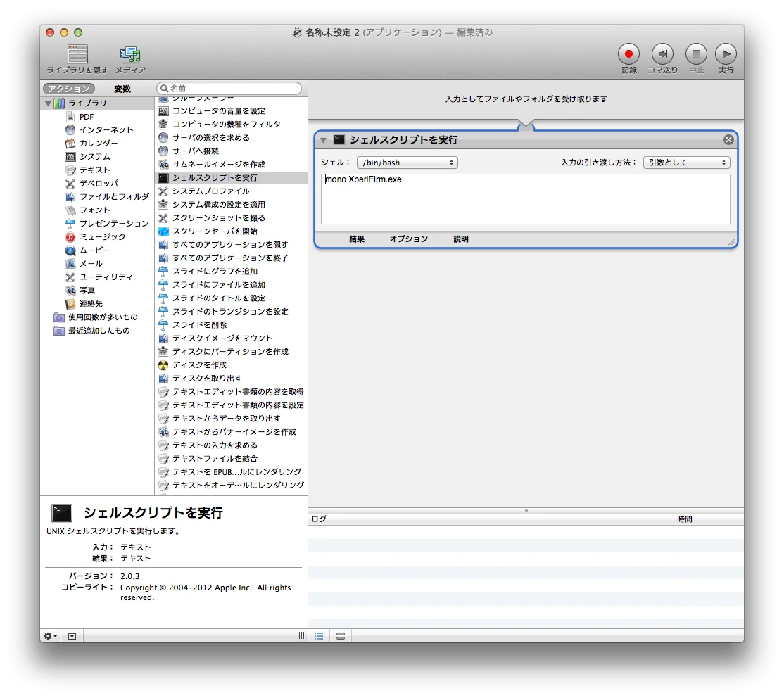This screenshot has width=784, height=698.
Task: Open the Media (メディア) browser icon
Action: [x=130, y=54]
